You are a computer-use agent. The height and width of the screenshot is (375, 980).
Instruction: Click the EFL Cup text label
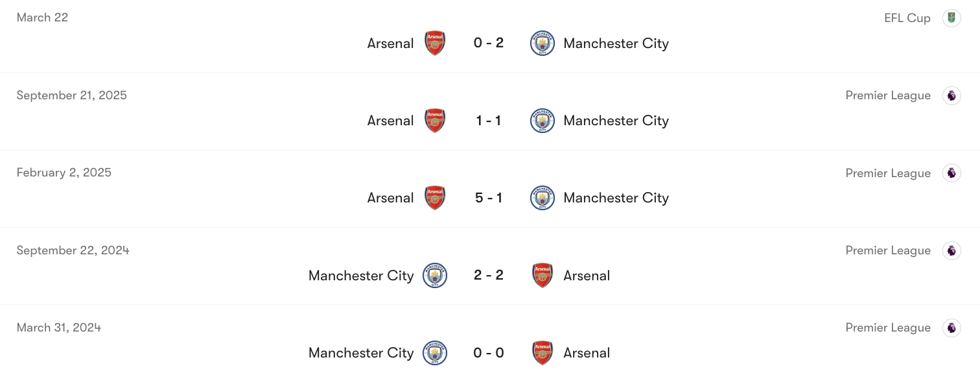[907, 18]
